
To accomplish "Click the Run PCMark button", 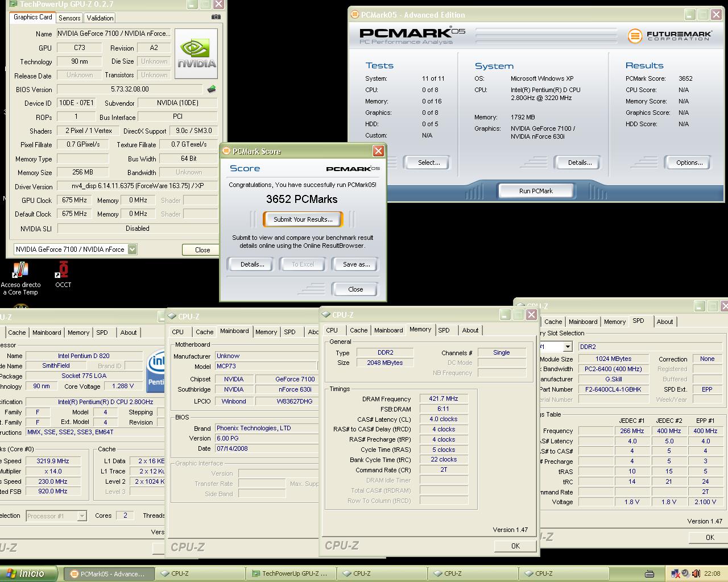I will (x=536, y=191).
